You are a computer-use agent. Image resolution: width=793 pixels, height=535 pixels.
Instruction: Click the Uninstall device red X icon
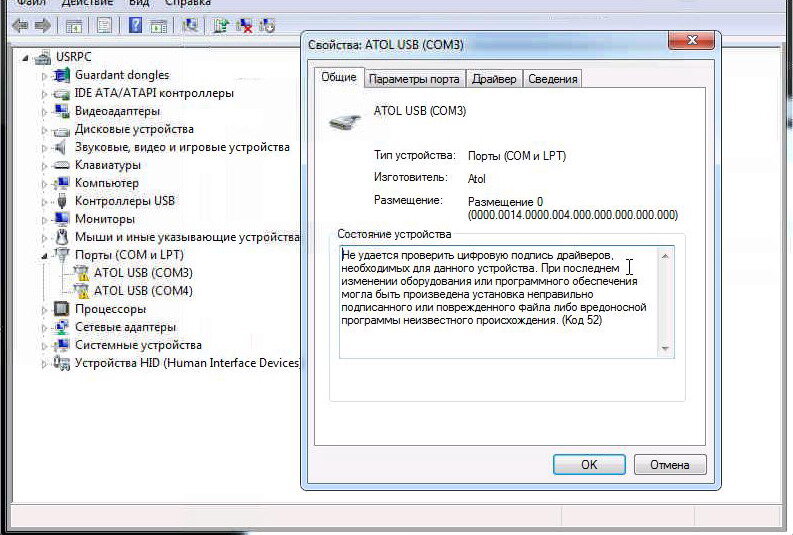[244, 25]
